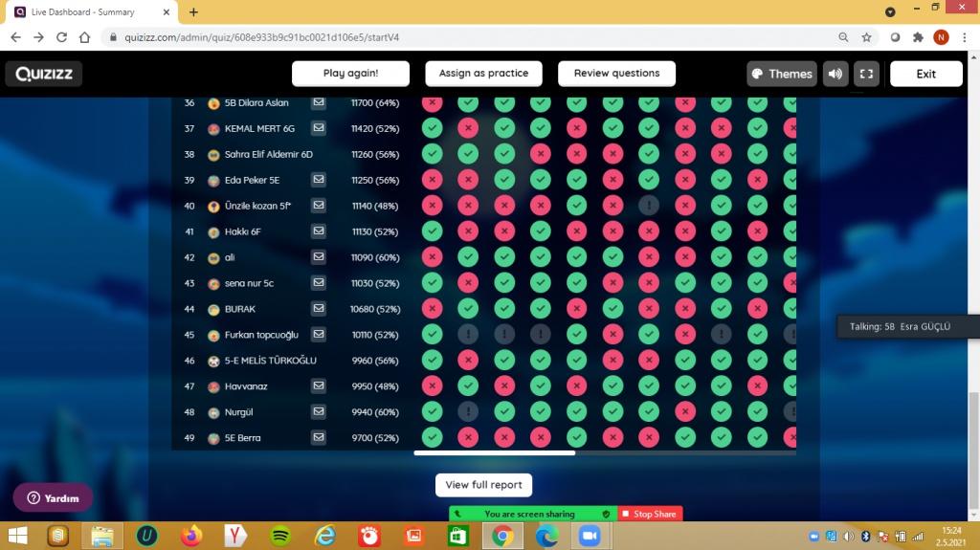Click the Stop Share button

[x=650, y=514]
